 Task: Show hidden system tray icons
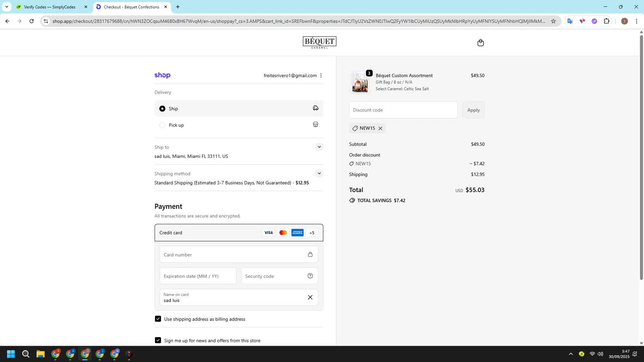coord(571,354)
